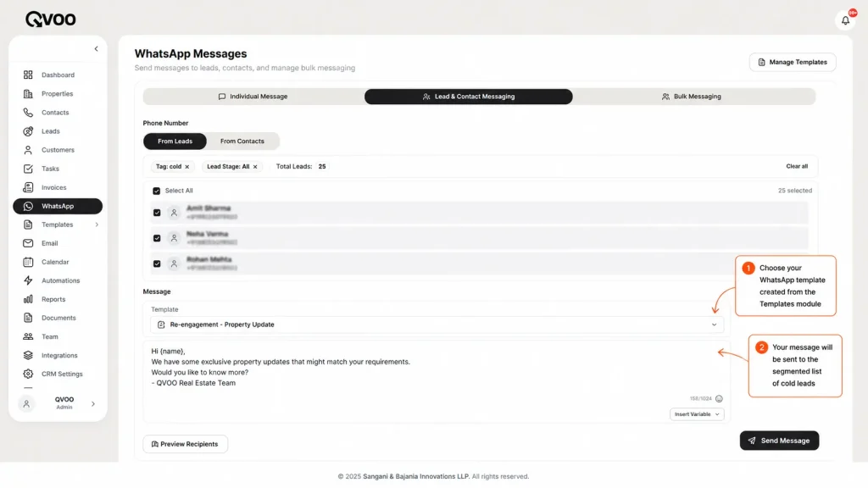Click the Tasks checkbox icon in sidebar
The image size is (868, 488).
pyautogui.click(x=28, y=169)
